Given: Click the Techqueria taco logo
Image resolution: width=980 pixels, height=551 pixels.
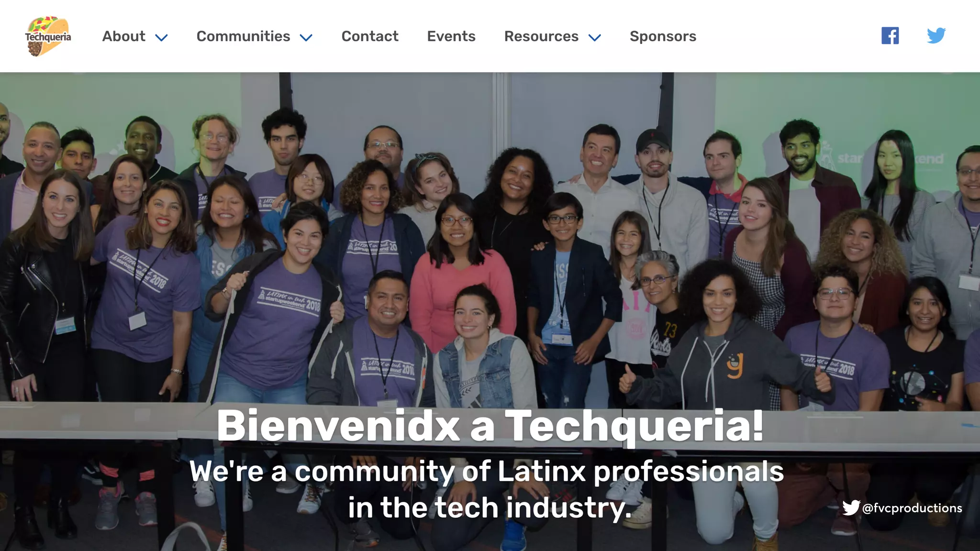Looking at the screenshot, I should [x=48, y=36].
